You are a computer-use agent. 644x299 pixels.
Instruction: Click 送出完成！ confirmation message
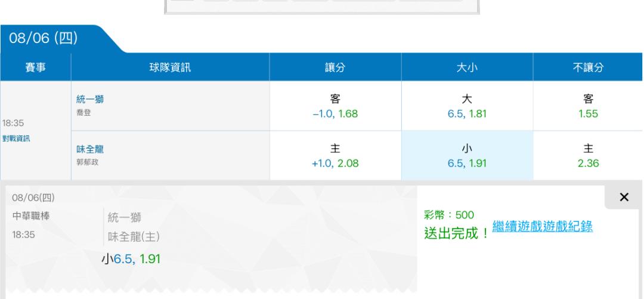[x=457, y=233]
